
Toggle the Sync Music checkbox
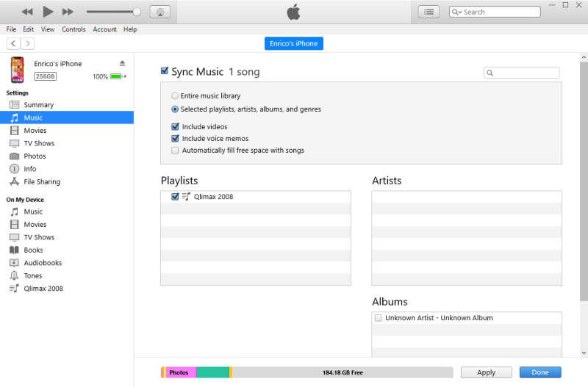tap(164, 70)
